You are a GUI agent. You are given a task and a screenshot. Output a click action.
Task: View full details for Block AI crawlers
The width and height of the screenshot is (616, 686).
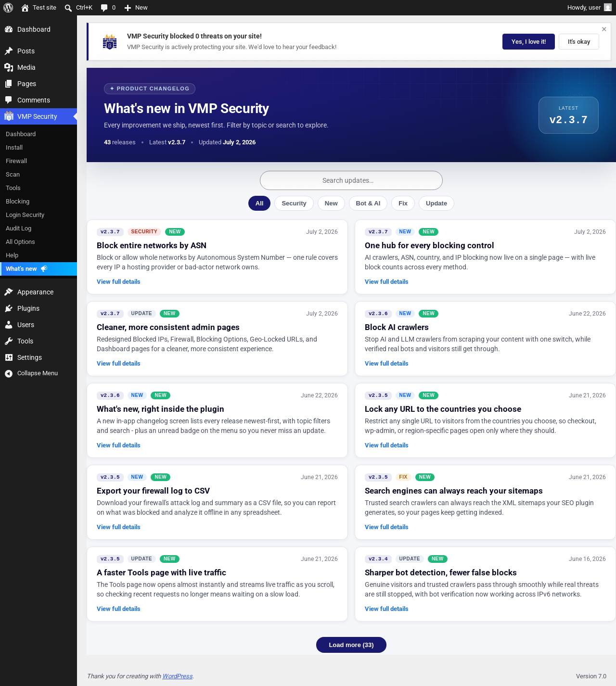pyautogui.click(x=386, y=364)
